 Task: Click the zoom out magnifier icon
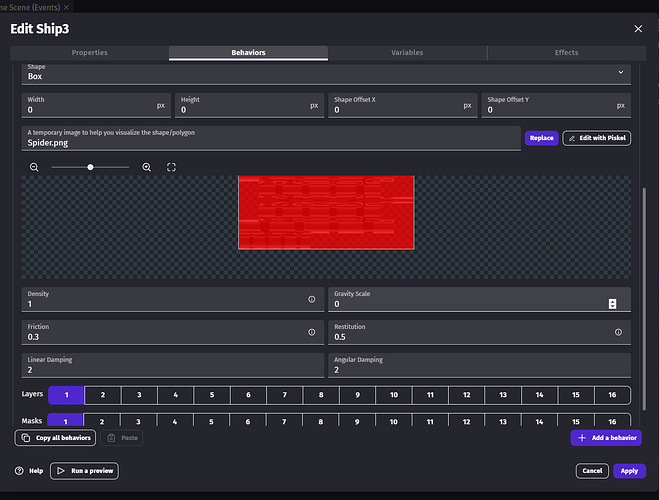(34, 167)
